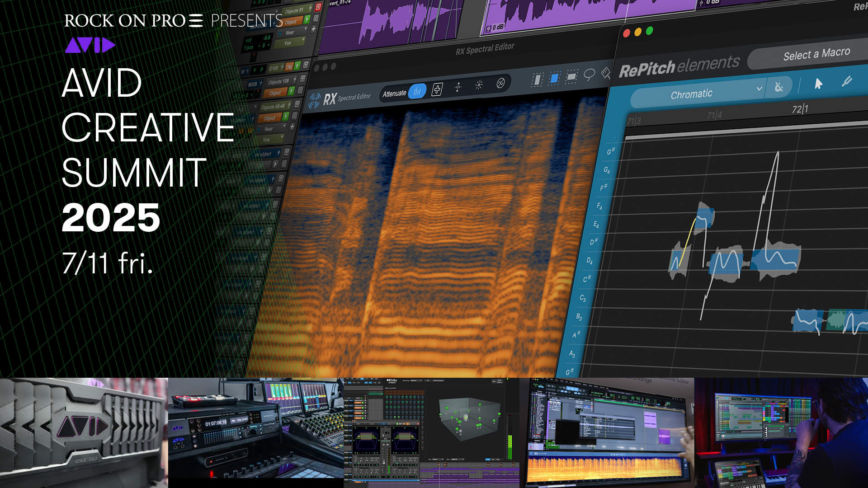Open the Objects 91 output selector
The image size is (868, 488).
(x=297, y=10)
